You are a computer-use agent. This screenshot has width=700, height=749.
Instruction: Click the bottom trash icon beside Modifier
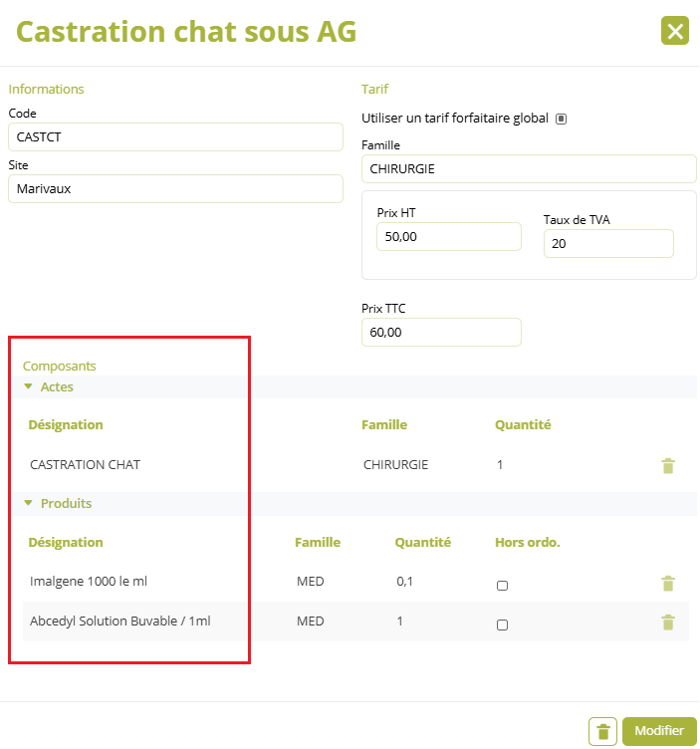602,731
